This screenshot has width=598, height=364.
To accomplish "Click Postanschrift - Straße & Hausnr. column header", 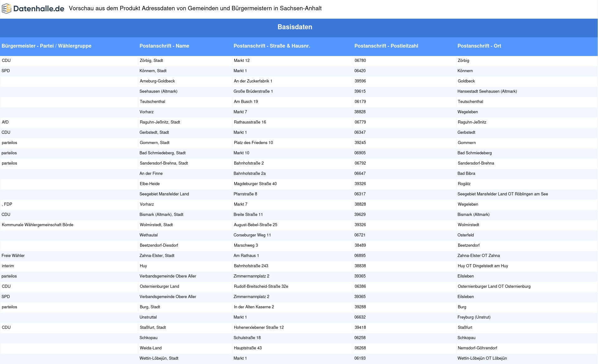I will pos(272,46).
